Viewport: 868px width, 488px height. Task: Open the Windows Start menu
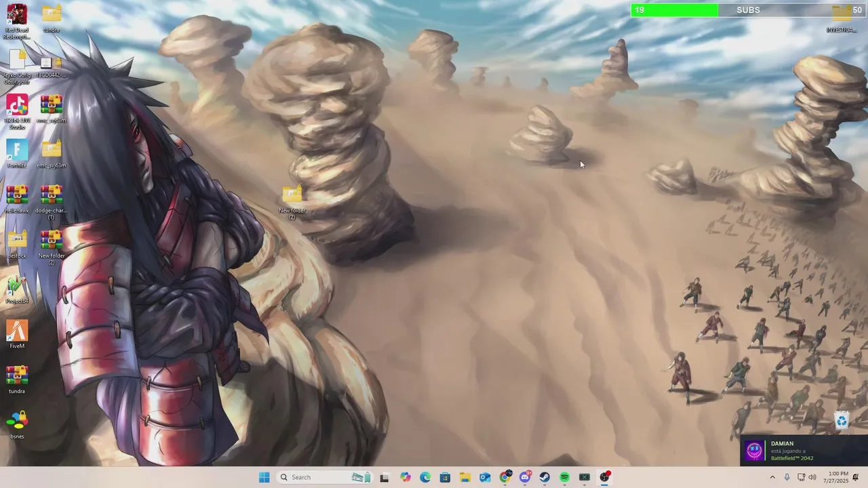tap(264, 477)
